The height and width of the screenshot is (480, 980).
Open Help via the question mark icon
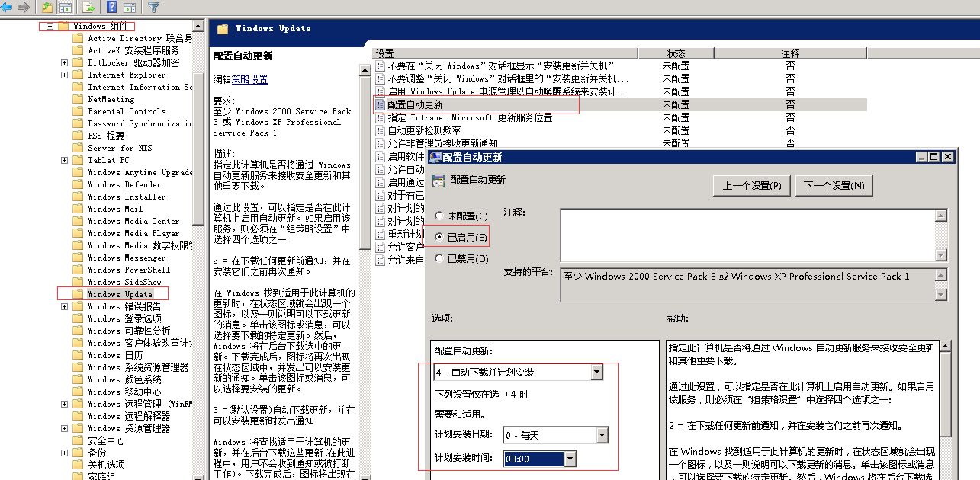[x=112, y=8]
